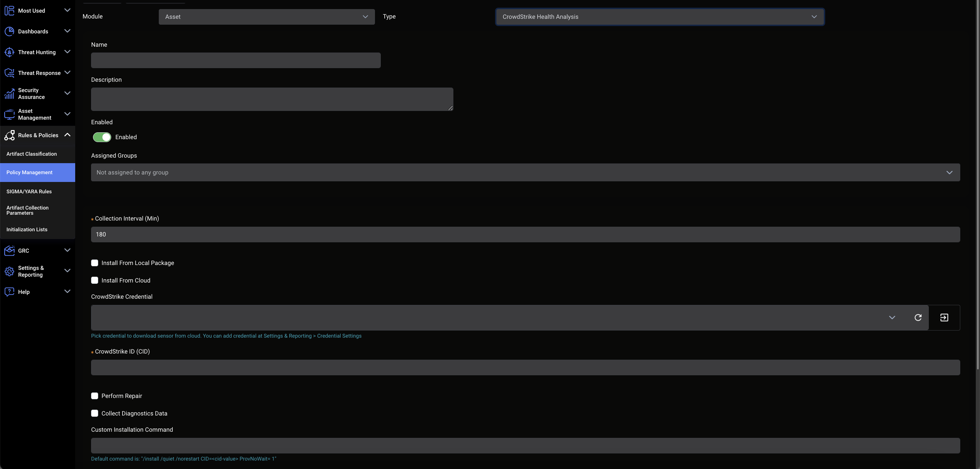
Task: Click the Threat Response menu label
Action: (x=39, y=73)
